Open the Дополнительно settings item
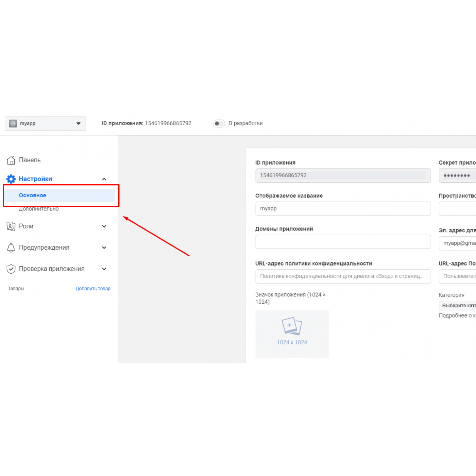This screenshot has height=476, width=476. (39, 209)
